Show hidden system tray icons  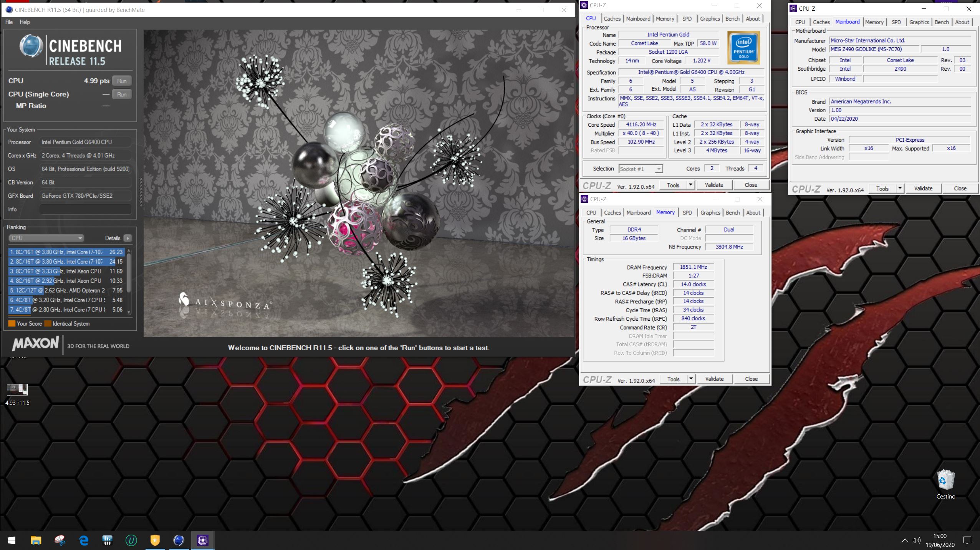tap(905, 541)
